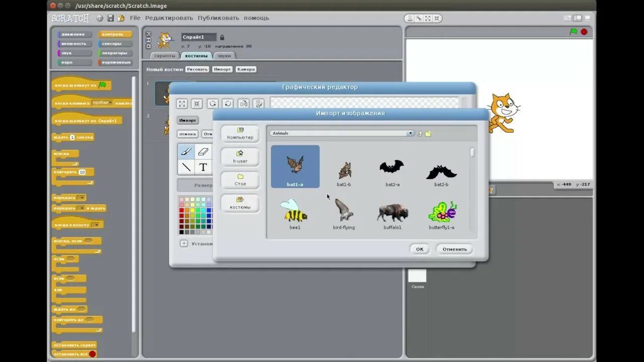644x362 pixels.
Task: Open the костюмы tab
Action: point(196,56)
